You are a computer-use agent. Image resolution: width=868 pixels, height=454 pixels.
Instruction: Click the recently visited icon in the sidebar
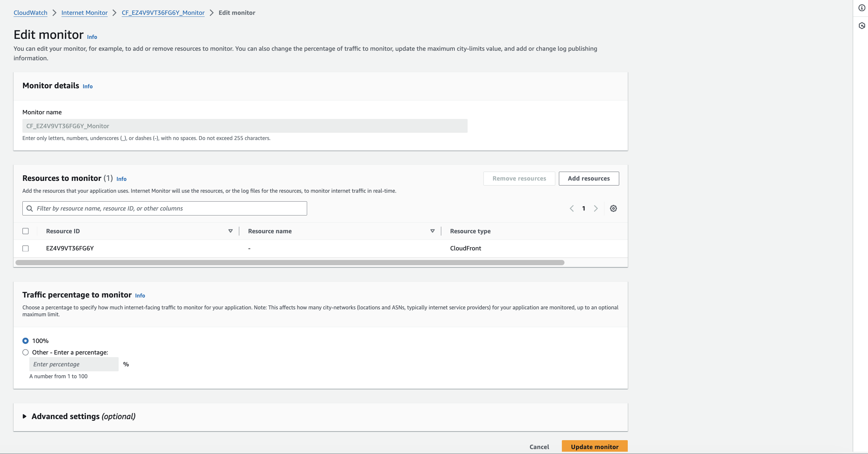tap(861, 25)
